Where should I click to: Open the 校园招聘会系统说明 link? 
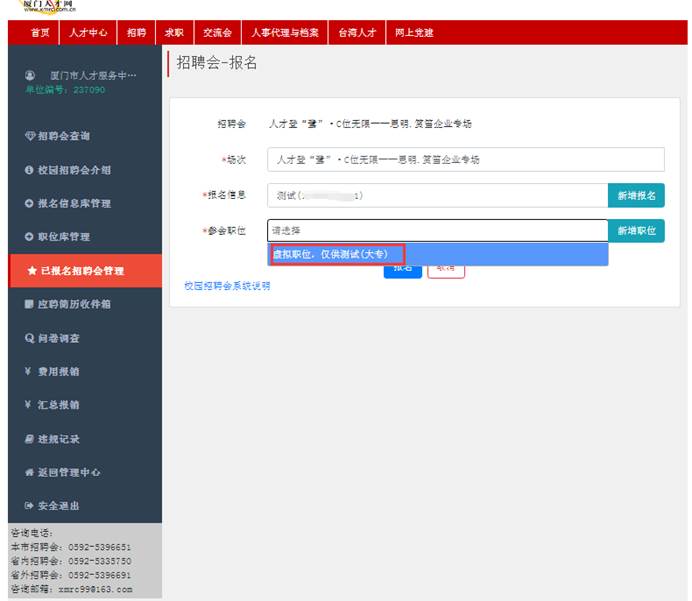point(227,286)
